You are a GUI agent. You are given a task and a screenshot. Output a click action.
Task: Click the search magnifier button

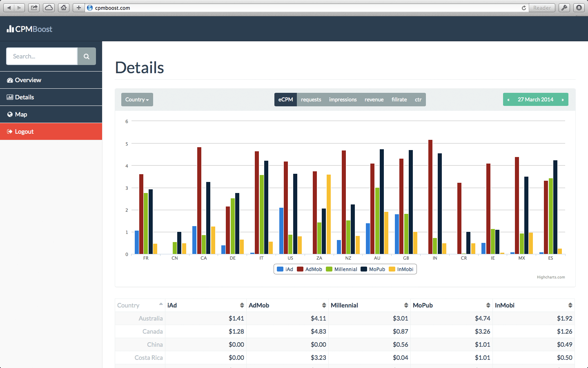(x=87, y=56)
